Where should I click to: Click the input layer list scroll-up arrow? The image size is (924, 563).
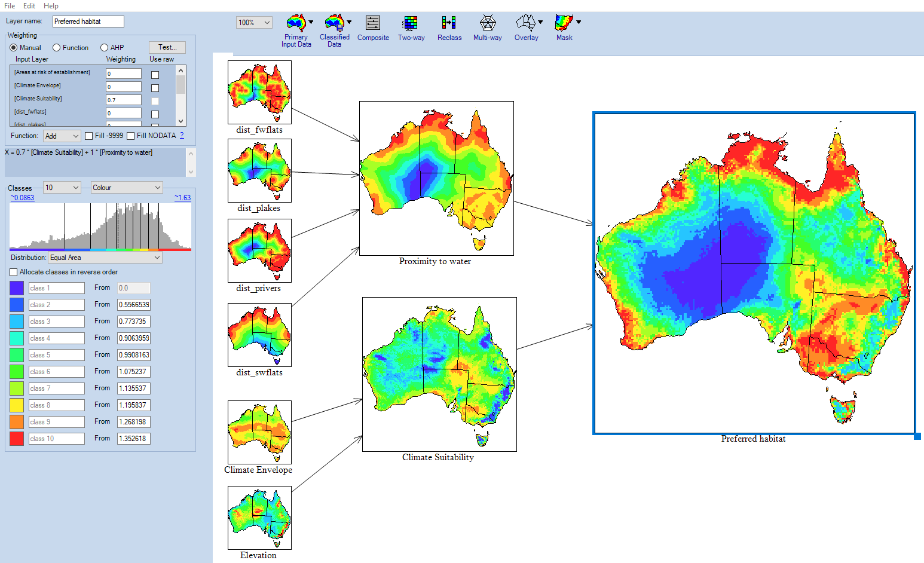click(x=181, y=70)
